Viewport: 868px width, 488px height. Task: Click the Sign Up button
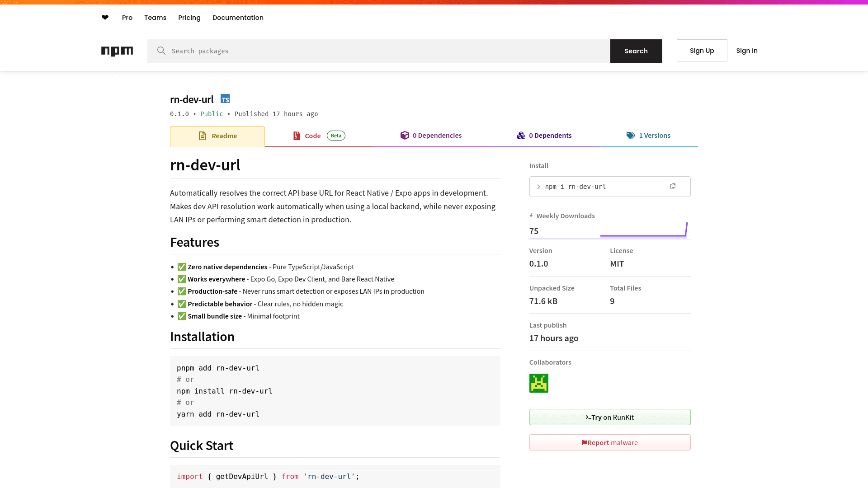click(702, 50)
